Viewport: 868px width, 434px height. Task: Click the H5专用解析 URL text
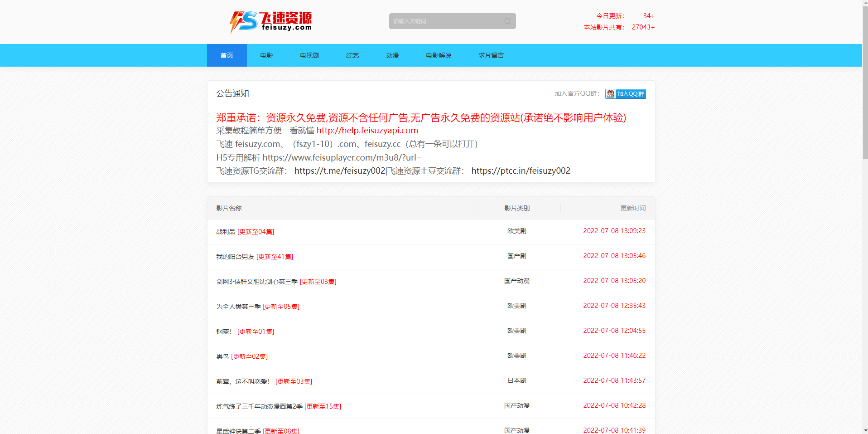pos(319,158)
